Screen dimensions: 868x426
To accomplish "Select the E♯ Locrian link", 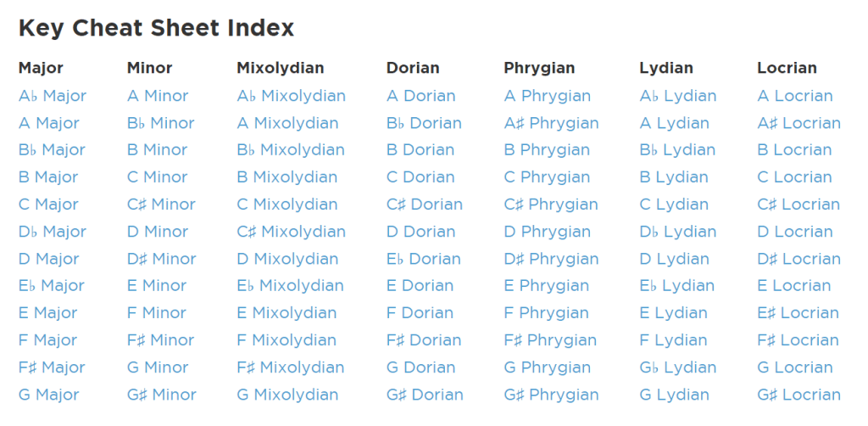I will click(798, 313).
